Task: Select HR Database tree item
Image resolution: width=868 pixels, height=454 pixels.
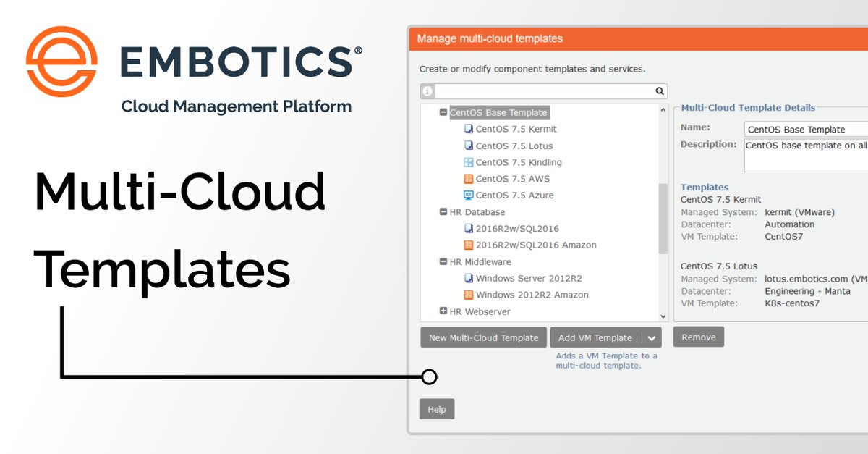Action: point(477,212)
